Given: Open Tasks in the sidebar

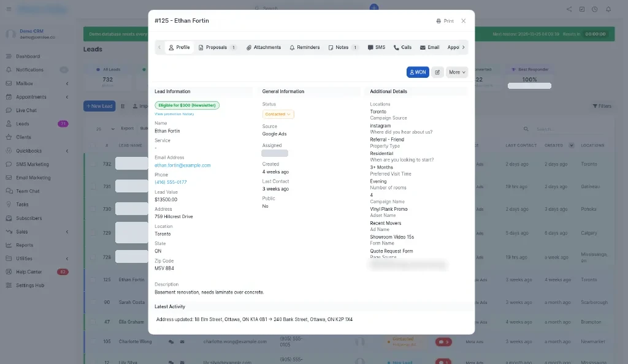Looking at the screenshot, I should pyautogui.click(x=22, y=205).
